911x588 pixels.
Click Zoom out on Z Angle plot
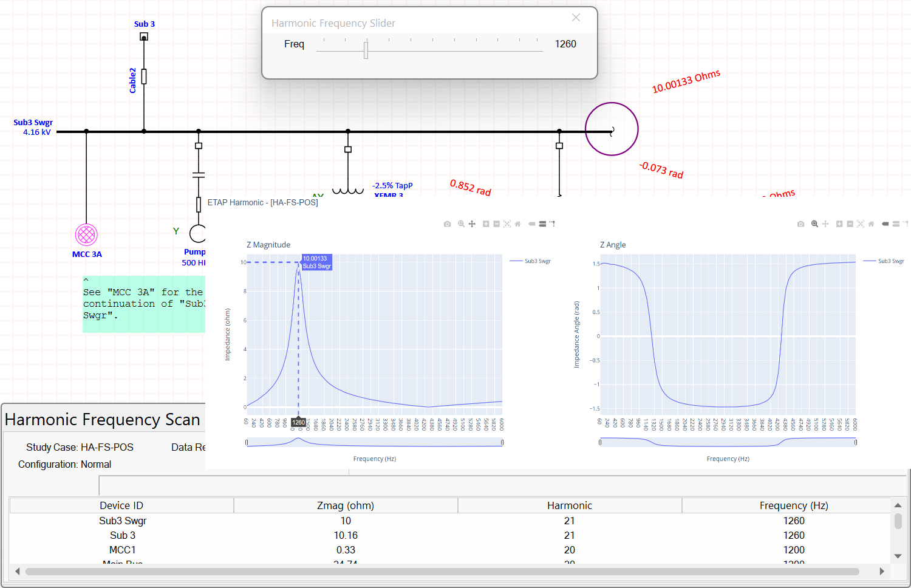click(850, 224)
